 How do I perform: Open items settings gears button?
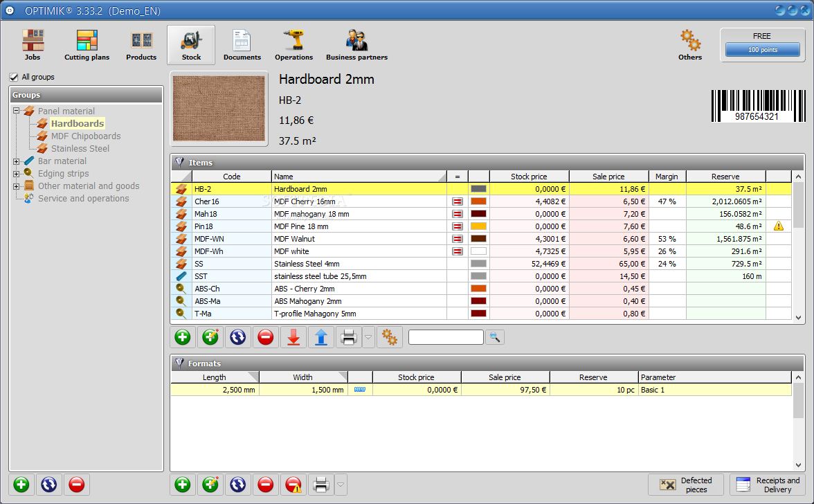click(389, 337)
